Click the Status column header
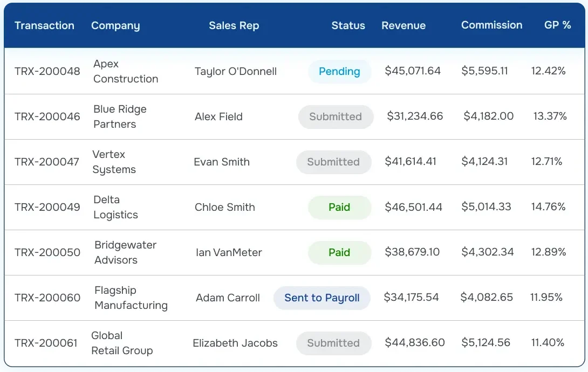The image size is (588, 372). pyautogui.click(x=348, y=25)
